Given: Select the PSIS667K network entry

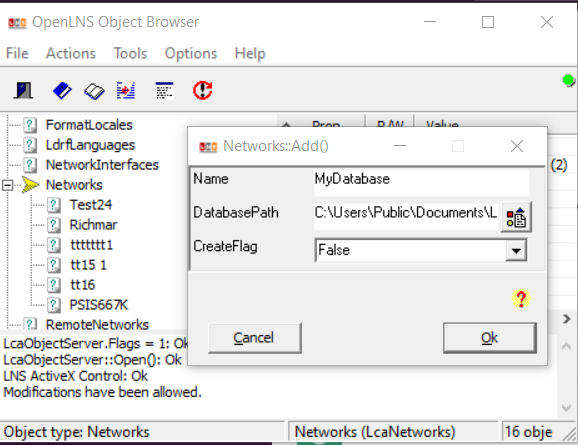Looking at the screenshot, I should (98, 305).
